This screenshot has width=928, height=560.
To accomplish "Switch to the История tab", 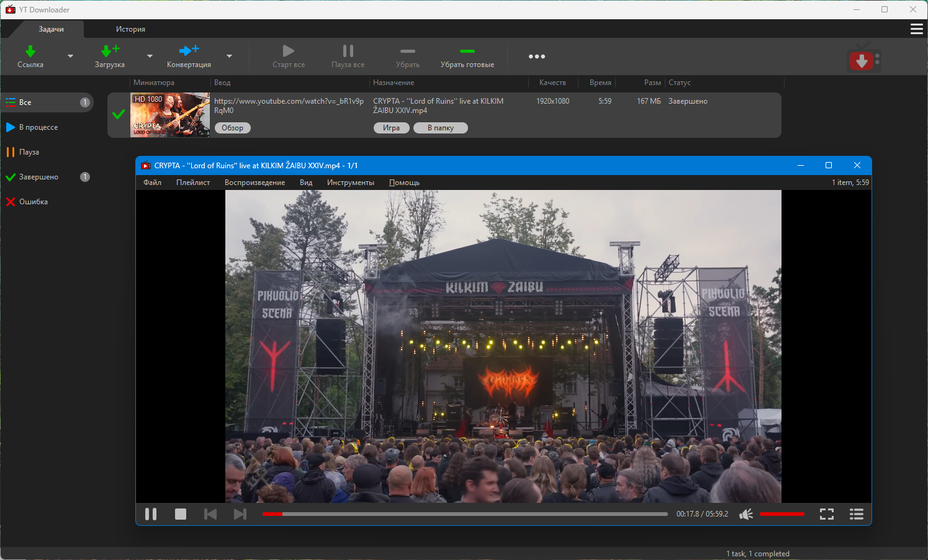I will click(x=130, y=29).
